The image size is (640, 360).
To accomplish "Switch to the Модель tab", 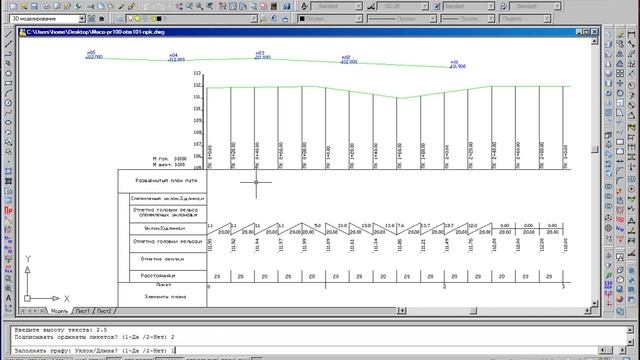I will click(59, 311).
